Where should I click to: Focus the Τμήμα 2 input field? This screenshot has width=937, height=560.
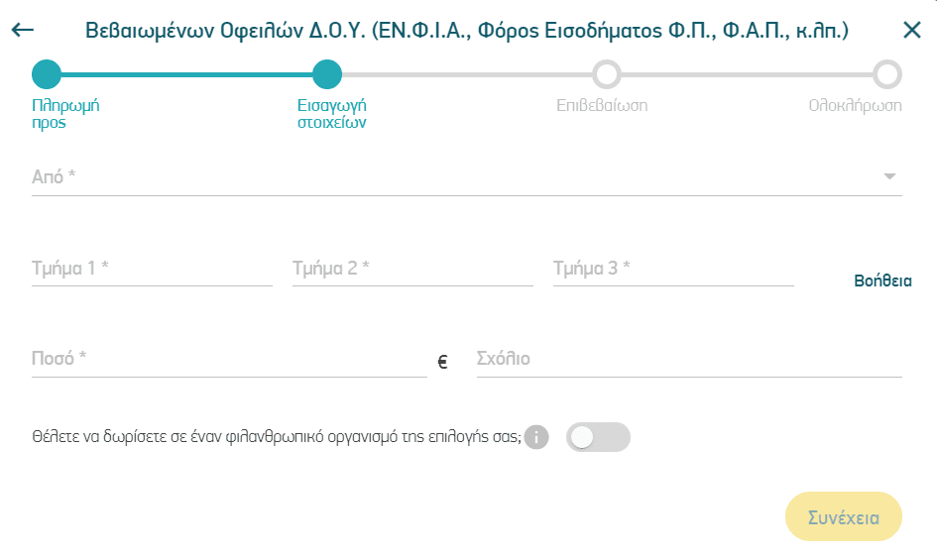point(412,269)
